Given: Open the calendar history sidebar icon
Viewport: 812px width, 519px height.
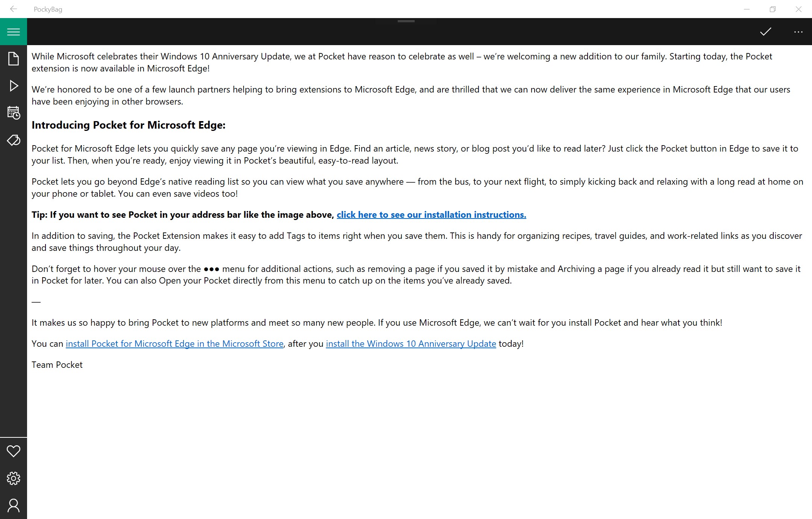Looking at the screenshot, I should 14,113.
